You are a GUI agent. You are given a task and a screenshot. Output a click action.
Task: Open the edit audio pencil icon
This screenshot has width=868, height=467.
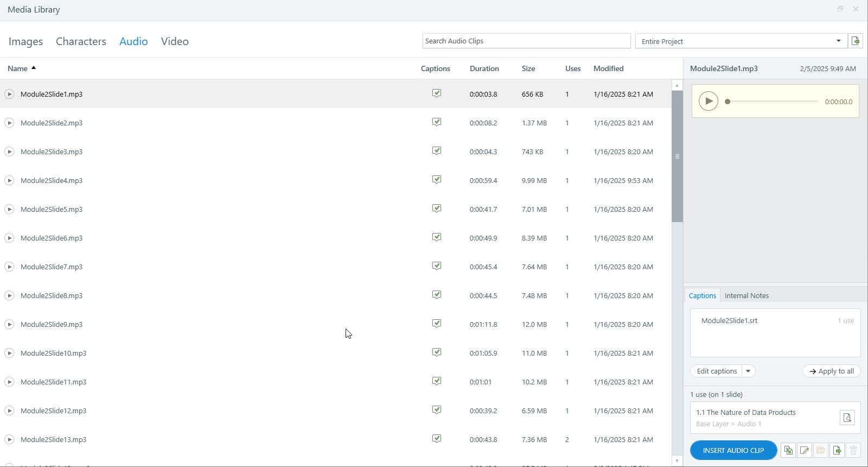(x=805, y=450)
